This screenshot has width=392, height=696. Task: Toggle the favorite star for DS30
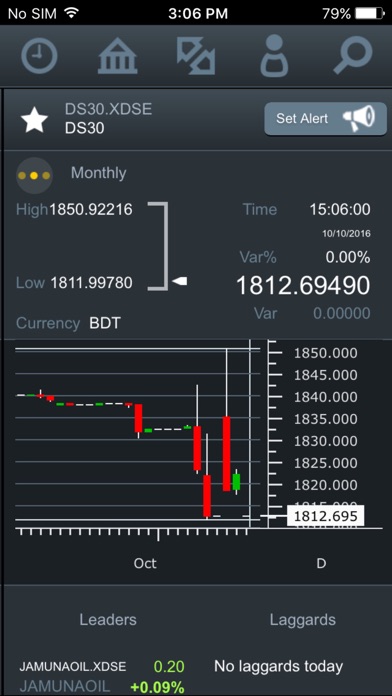(35, 120)
